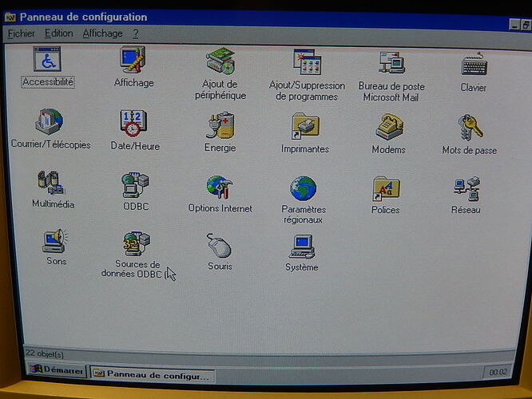This screenshot has height=399, width=532.
Task: Select the Réseau network icon
Action: pyautogui.click(x=466, y=189)
